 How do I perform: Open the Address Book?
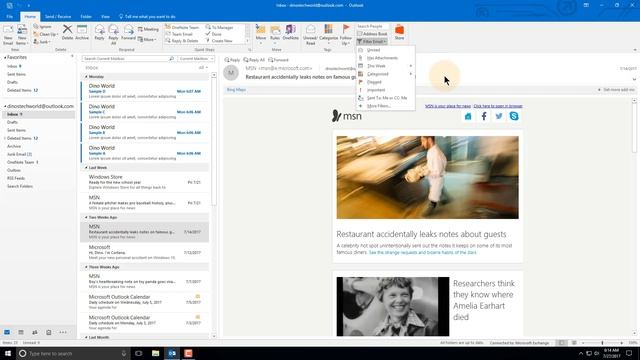click(372, 34)
